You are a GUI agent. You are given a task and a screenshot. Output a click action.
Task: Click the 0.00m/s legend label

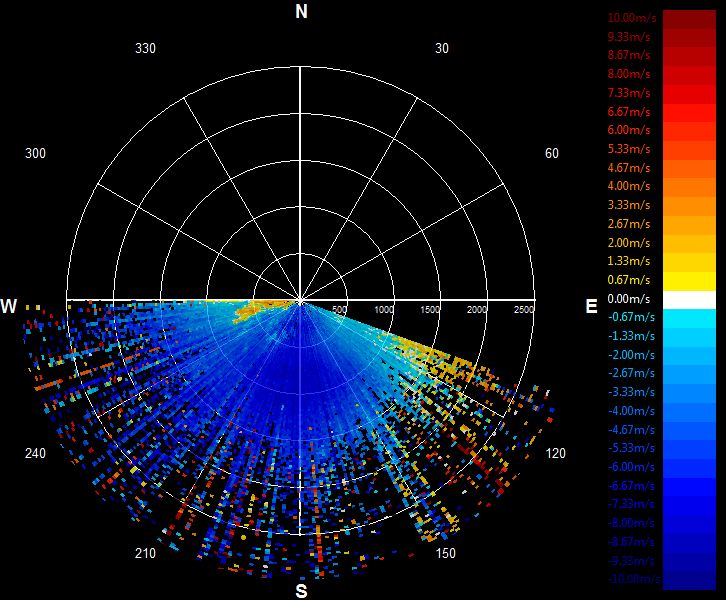(629, 299)
